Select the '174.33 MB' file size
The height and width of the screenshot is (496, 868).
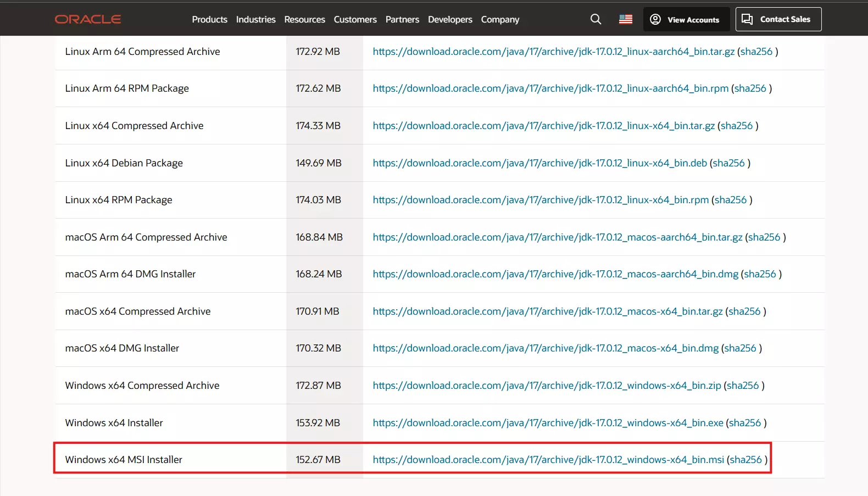coord(318,126)
